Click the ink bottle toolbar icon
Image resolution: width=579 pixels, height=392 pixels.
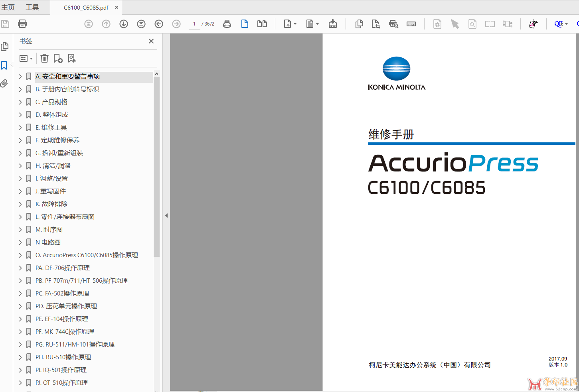[x=227, y=24]
